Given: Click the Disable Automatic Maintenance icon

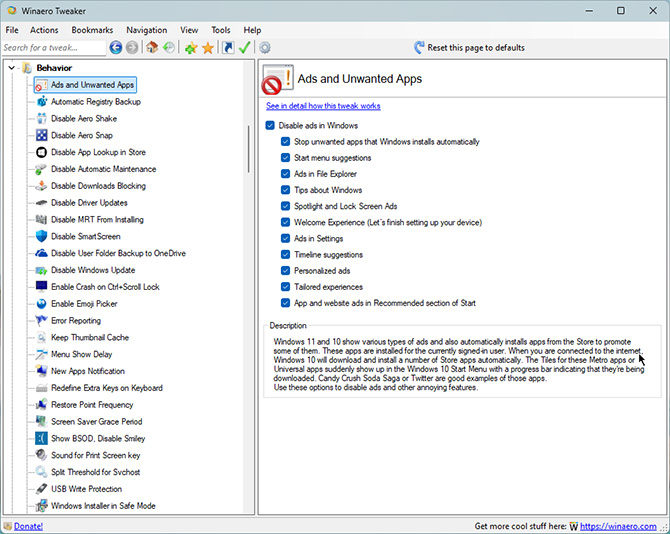Looking at the screenshot, I should point(41,169).
